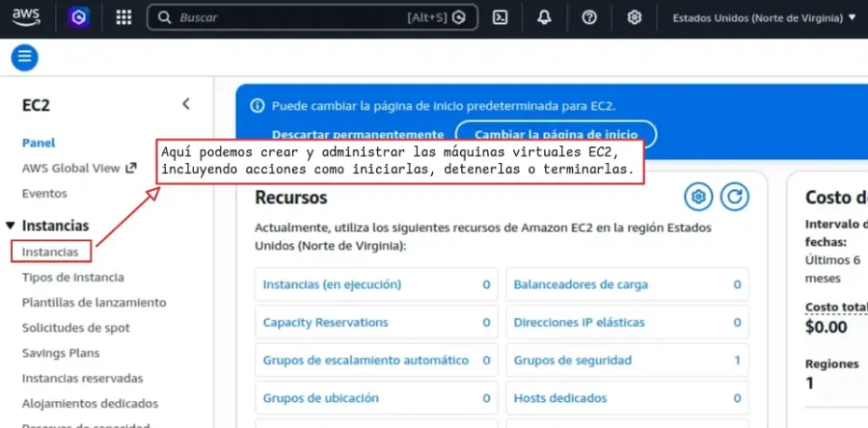Open the region dropdown Estados Unidos
Image resolution: width=868 pixels, height=428 pixels.
coord(765,17)
